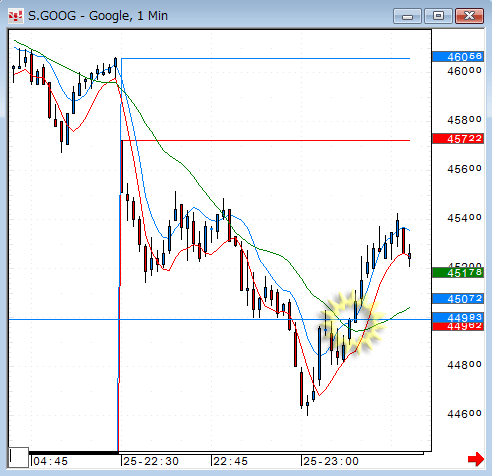Click the 25-23:00 time axis label

coord(331,461)
